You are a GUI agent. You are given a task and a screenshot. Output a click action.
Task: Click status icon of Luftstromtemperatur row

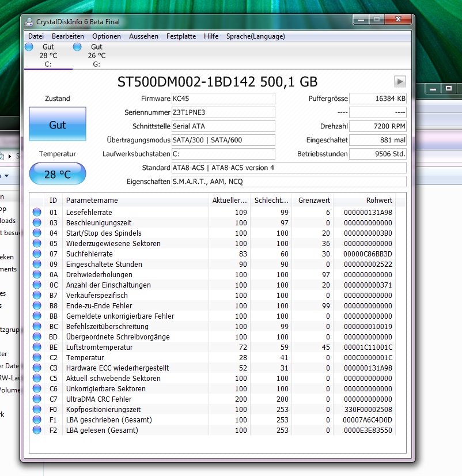click(x=37, y=347)
